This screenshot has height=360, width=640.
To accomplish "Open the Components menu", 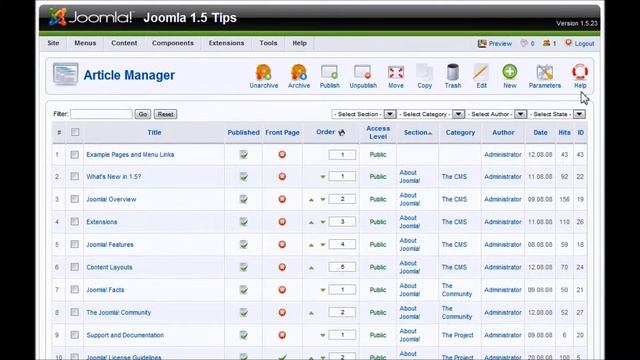I will coord(173,43).
